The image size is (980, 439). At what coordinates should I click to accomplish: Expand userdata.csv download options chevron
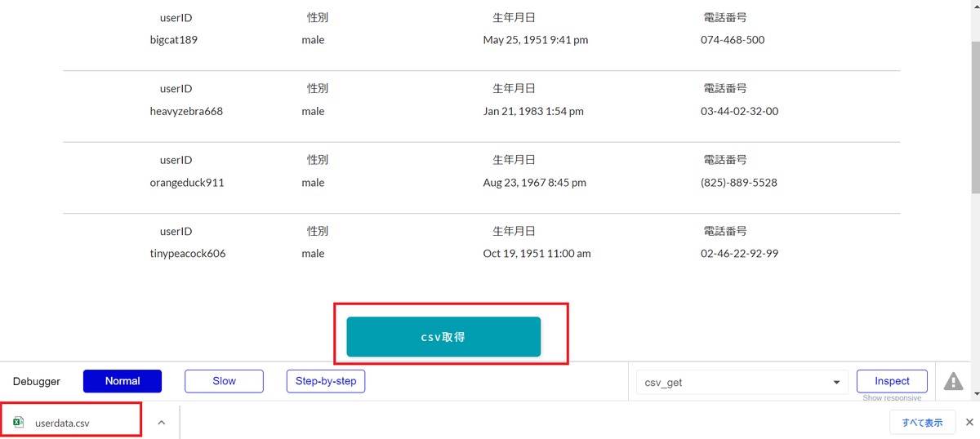(x=161, y=423)
